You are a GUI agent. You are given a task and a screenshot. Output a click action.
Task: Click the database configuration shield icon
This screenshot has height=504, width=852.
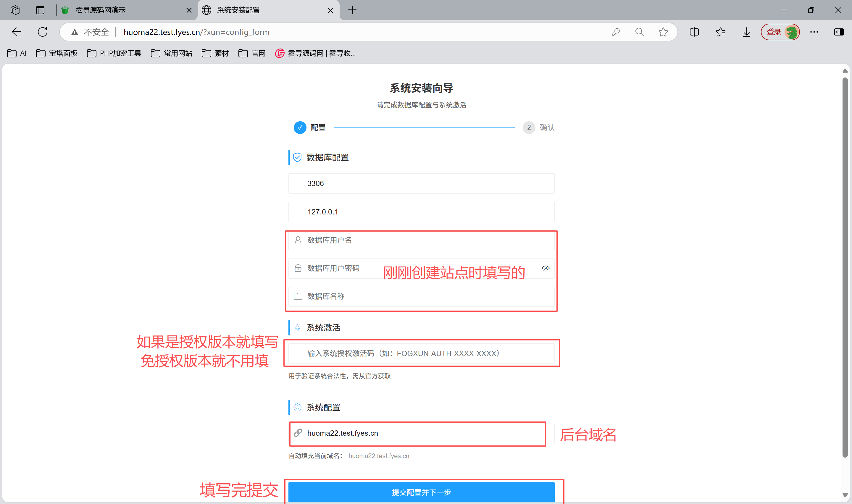tap(297, 157)
